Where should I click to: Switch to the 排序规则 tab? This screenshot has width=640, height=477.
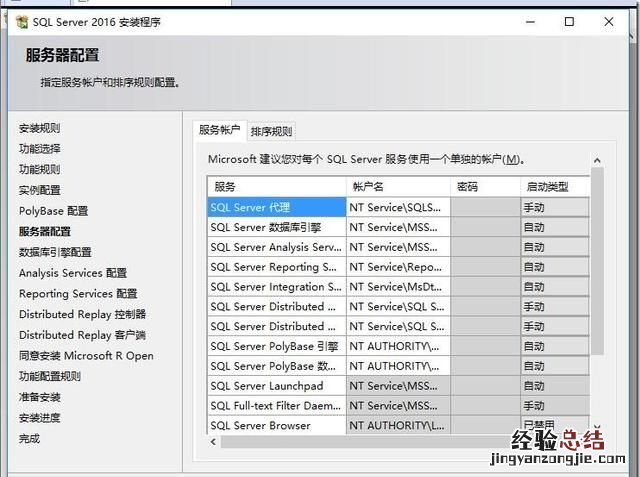(x=271, y=131)
